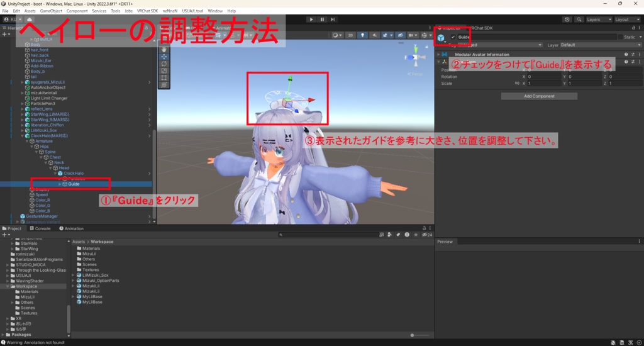Open Modular Avatar Information preset icon
This screenshot has width=644, height=346.
click(633, 54)
